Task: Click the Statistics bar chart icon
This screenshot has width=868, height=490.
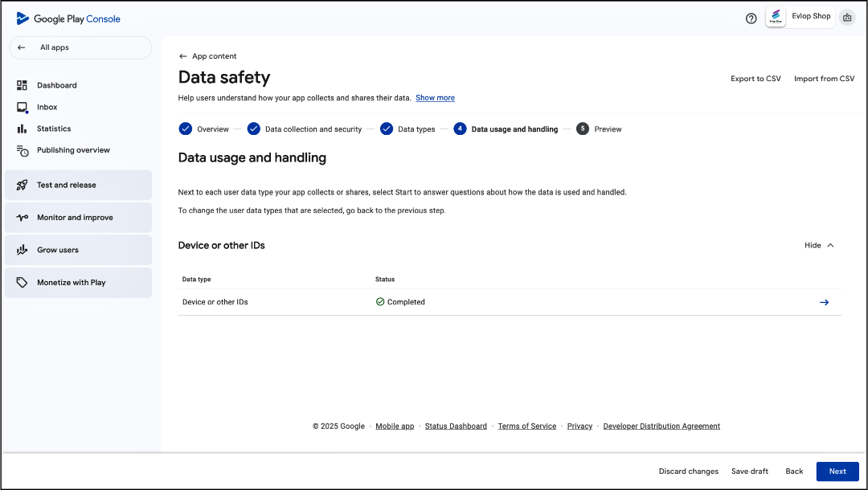Action: (23, 129)
